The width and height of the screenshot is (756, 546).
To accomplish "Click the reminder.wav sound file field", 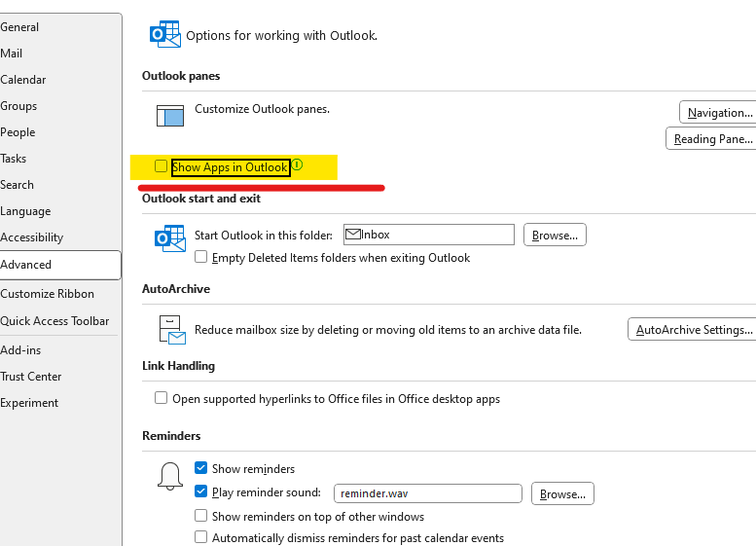I will pyautogui.click(x=428, y=493).
